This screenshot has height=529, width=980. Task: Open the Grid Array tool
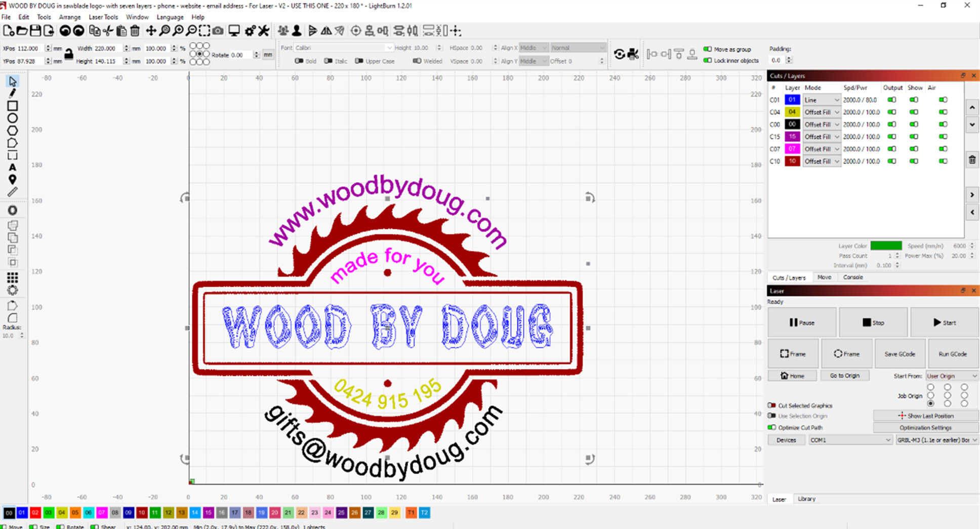13,277
